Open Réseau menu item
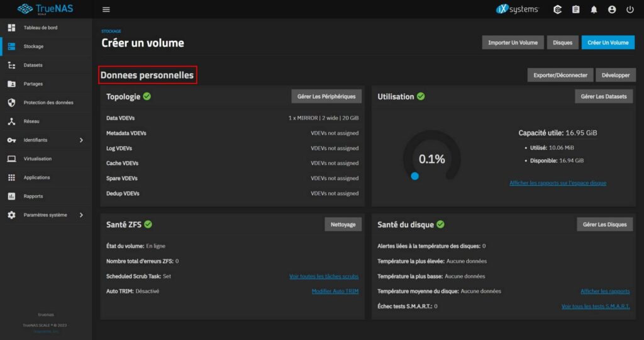The image size is (644, 340). point(46,122)
